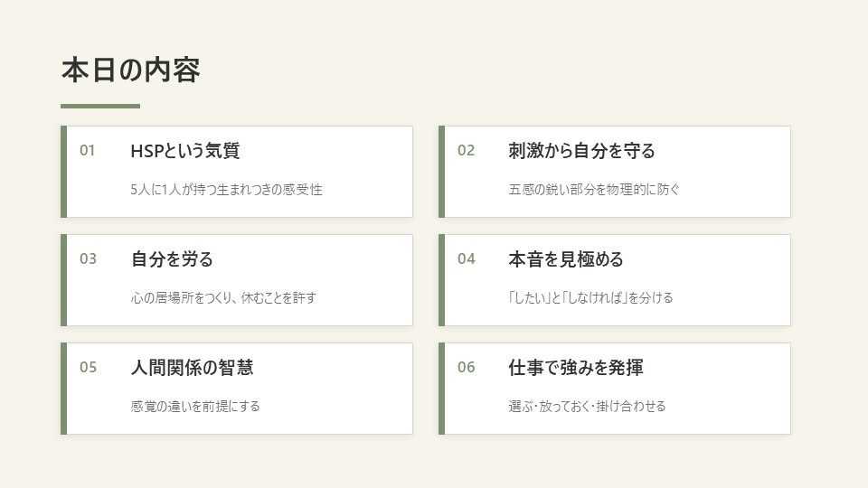Screen dimensions: 868x488
Task: Select the heading 人間関係の智慧
Action: click(192, 368)
